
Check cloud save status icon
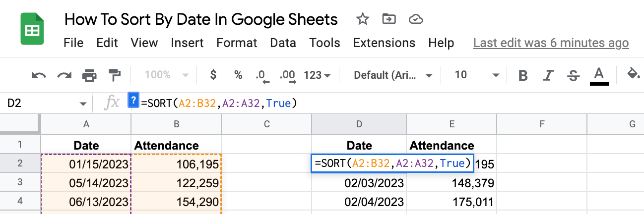point(415,19)
